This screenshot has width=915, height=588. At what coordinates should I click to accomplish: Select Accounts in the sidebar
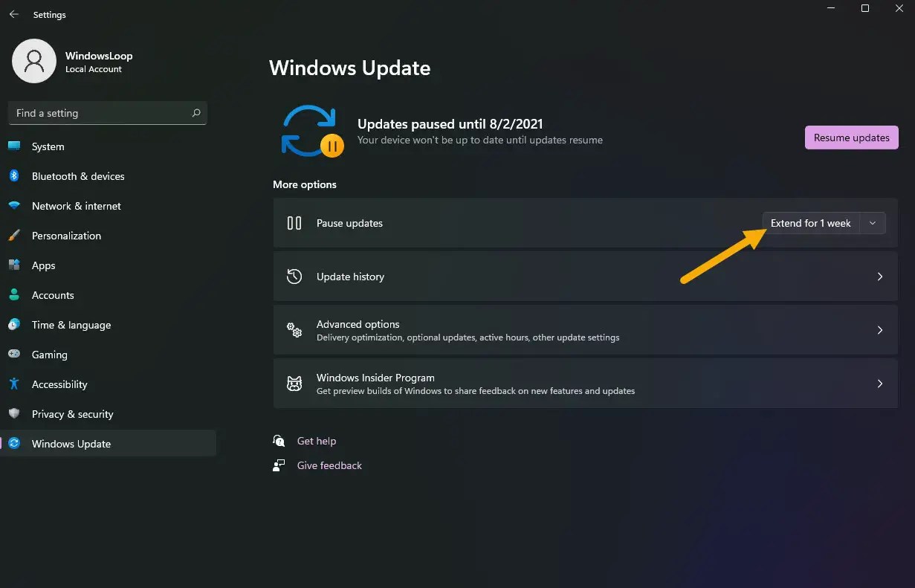click(x=109, y=295)
